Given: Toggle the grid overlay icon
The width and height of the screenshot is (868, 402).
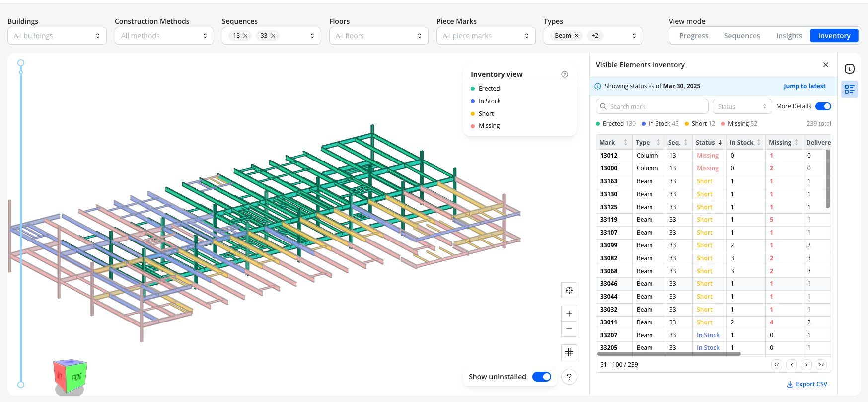Looking at the screenshot, I should [x=569, y=352].
